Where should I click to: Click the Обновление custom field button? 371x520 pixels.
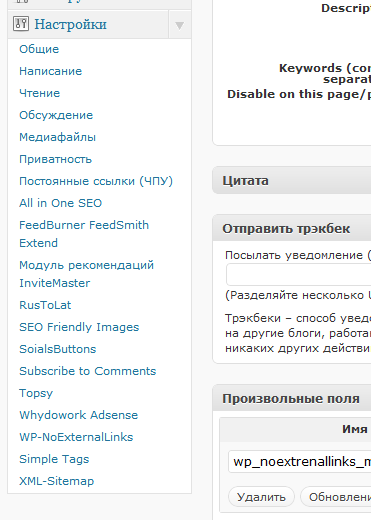(336, 497)
